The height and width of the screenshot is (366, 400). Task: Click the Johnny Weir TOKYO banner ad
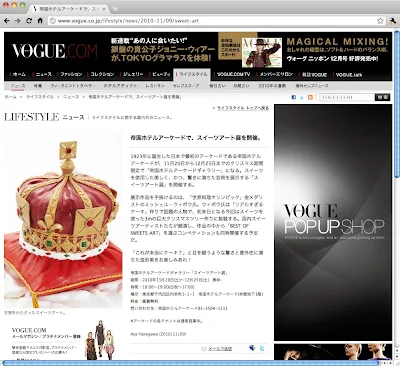coord(163,50)
